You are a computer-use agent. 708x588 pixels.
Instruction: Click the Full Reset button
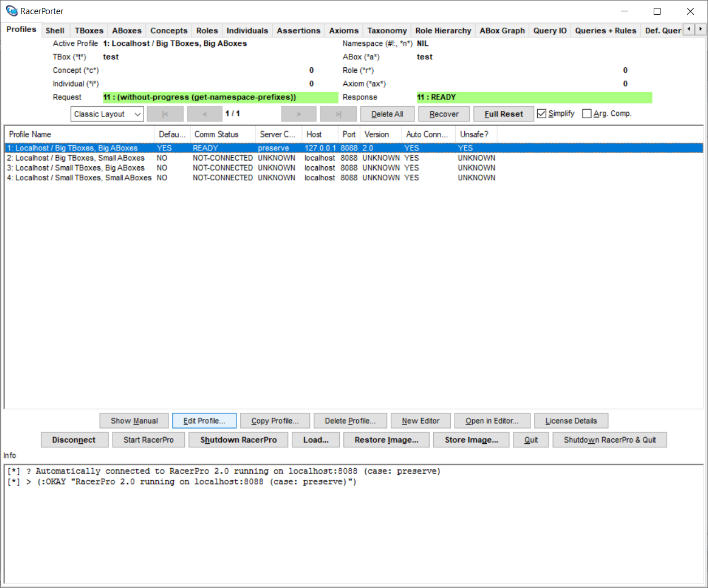(504, 114)
